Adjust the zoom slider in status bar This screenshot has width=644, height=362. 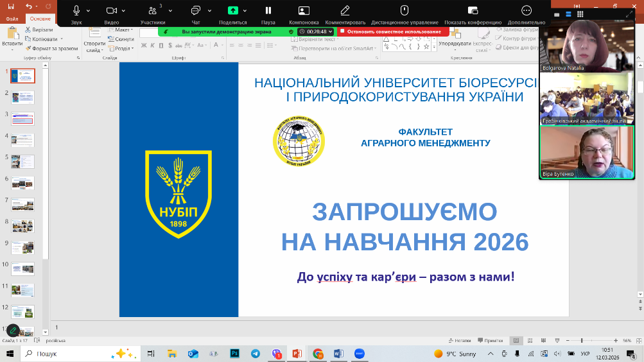pos(582,340)
